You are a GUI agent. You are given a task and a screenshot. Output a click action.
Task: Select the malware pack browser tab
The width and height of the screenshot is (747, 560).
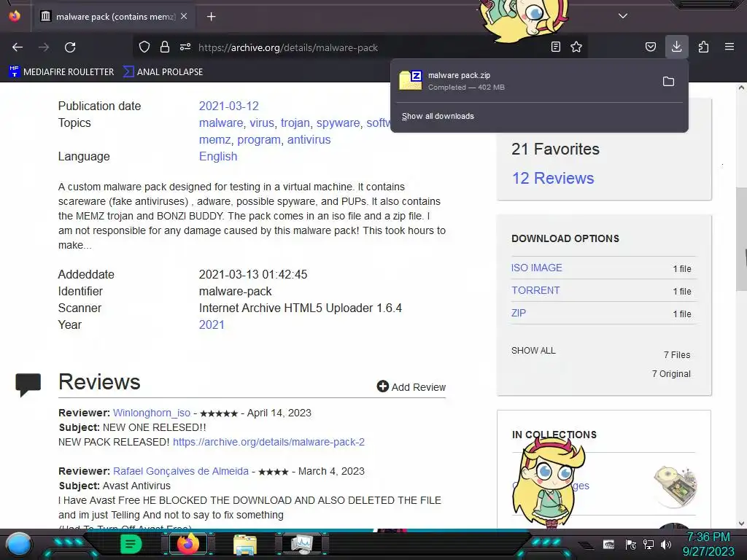coord(115,17)
